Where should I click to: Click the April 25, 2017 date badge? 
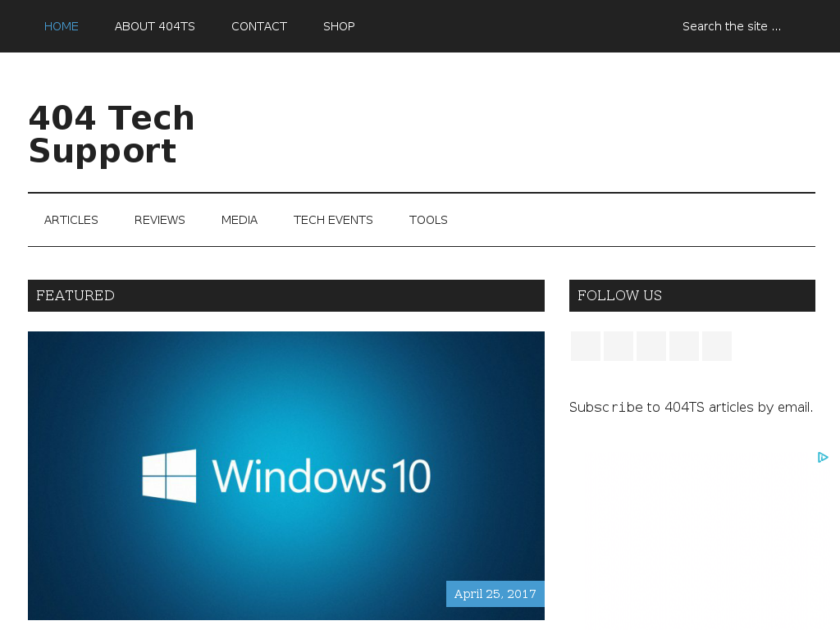click(x=495, y=594)
